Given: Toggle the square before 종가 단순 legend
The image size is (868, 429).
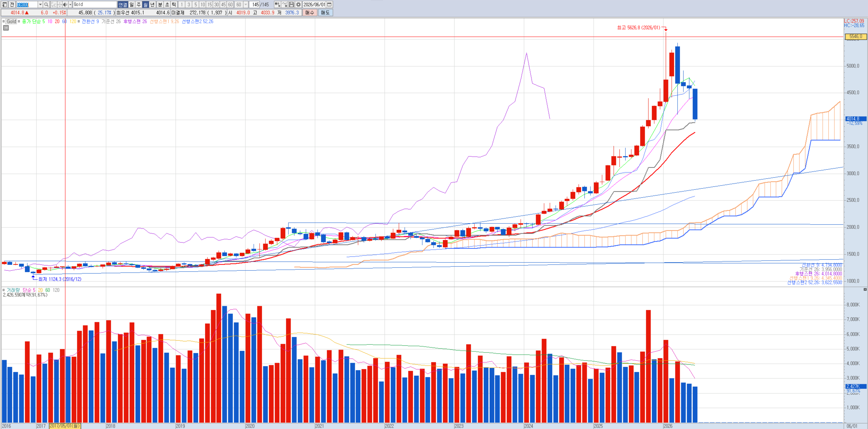Looking at the screenshot, I should tap(19, 21).
